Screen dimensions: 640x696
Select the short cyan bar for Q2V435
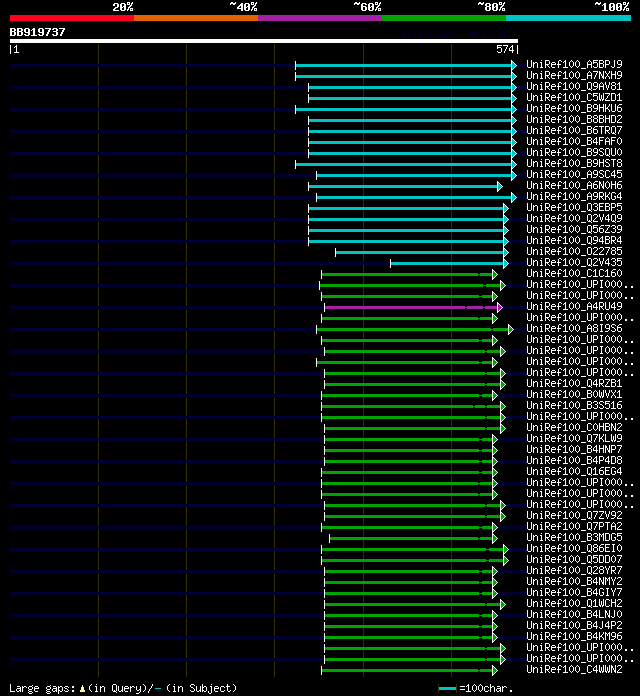[x=449, y=264]
